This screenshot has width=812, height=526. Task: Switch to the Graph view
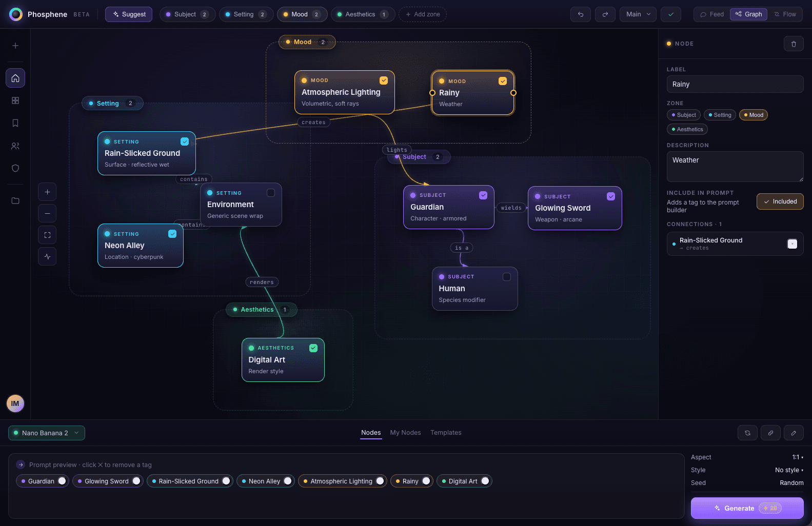[748, 14]
